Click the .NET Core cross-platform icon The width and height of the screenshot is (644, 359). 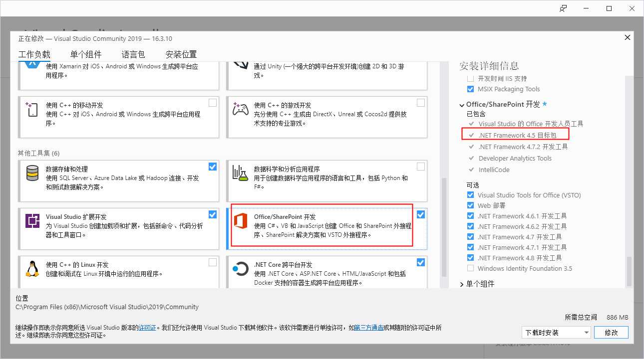[x=241, y=269]
